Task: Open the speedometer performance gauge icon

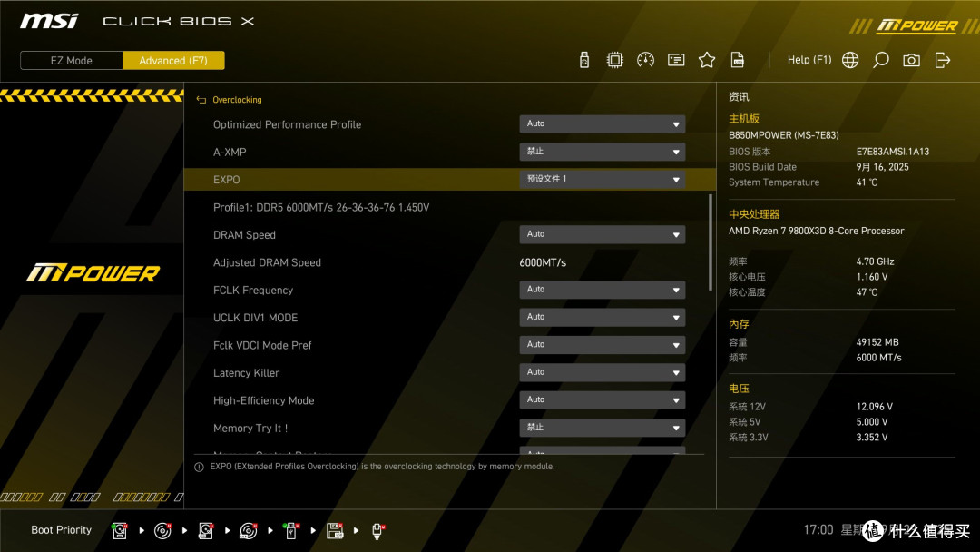Action: coord(646,60)
